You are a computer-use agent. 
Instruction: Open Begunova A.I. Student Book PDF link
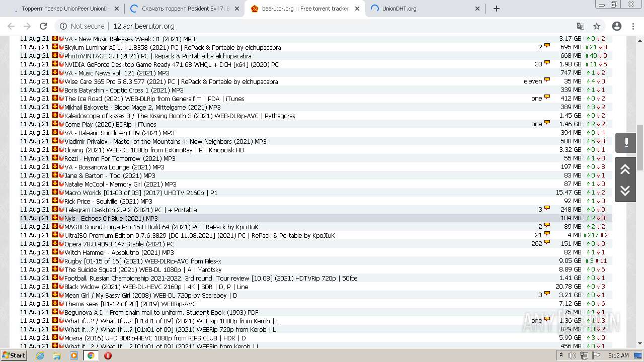point(161,312)
